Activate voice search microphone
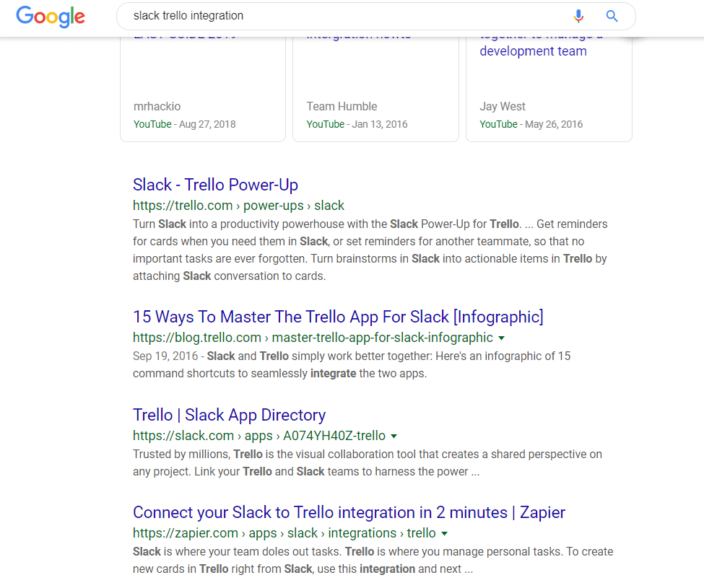The width and height of the screenshot is (704, 588). tap(578, 16)
